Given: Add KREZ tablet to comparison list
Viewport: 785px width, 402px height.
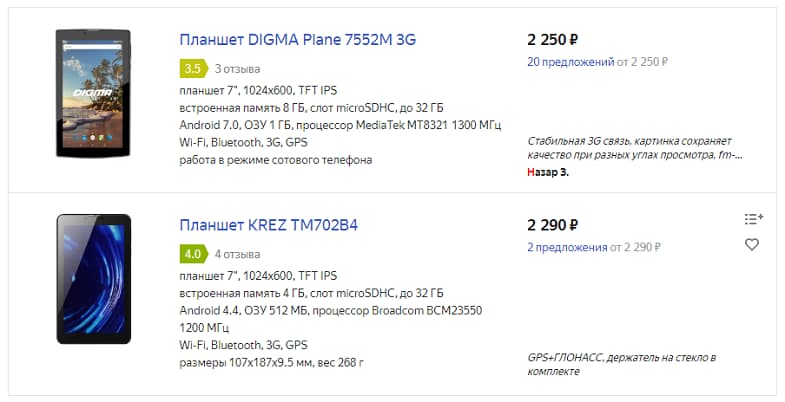Looking at the screenshot, I should pos(753,219).
